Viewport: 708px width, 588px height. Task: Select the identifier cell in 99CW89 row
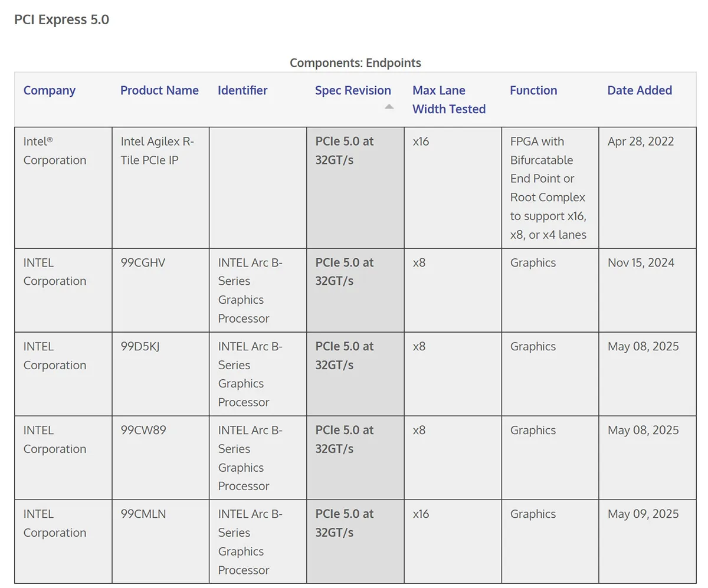pyautogui.click(x=258, y=458)
